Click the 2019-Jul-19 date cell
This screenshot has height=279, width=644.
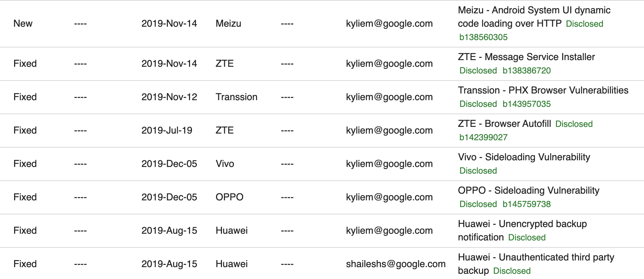click(x=167, y=130)
